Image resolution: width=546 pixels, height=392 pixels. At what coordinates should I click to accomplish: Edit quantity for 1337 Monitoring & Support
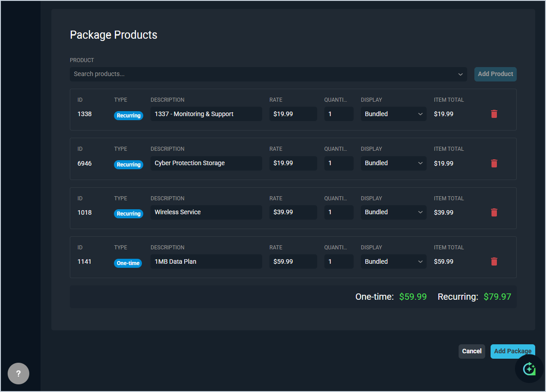338,114
